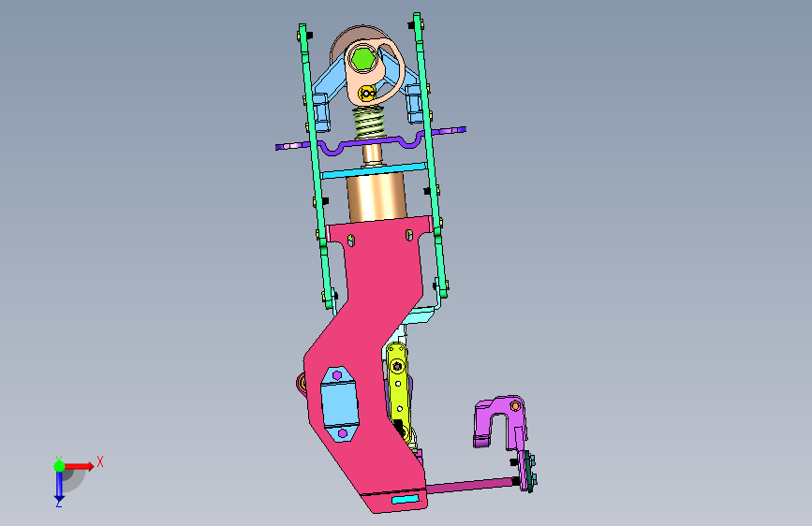The height and width of the screenshot is (526, 812).
Task: Select the golden cylinder body
Action: pyautogui.click(x=376, y=197)
